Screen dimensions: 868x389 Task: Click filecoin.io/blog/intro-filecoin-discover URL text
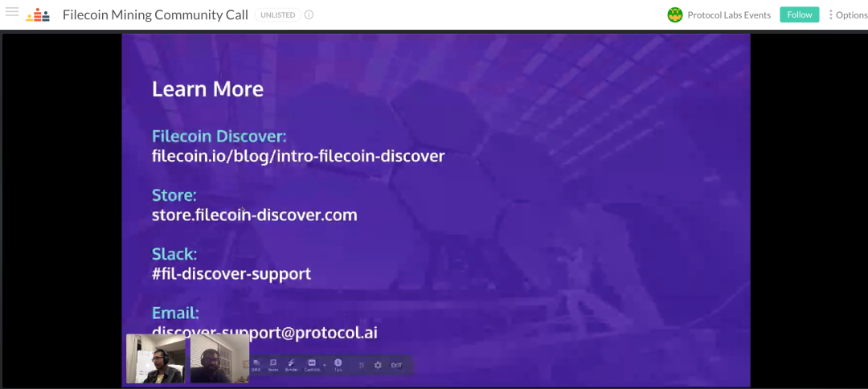(298, 156)
